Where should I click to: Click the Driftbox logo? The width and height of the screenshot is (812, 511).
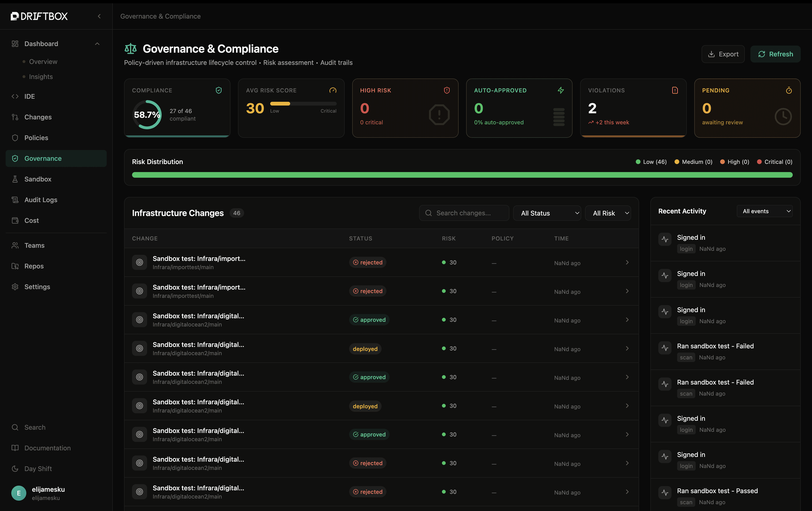(x=39, y=16)
